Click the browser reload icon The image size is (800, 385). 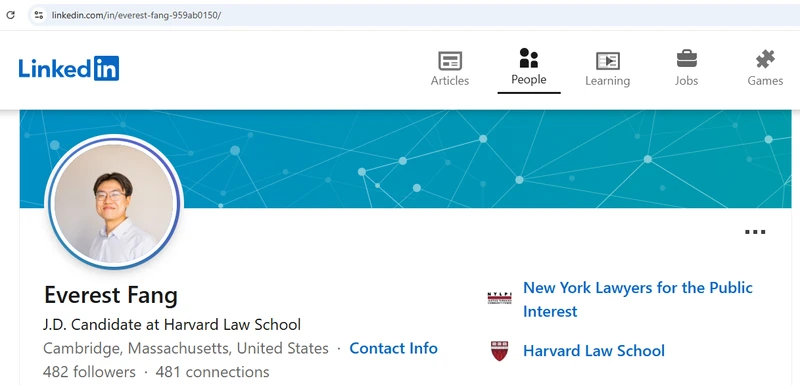pos(10,15)
